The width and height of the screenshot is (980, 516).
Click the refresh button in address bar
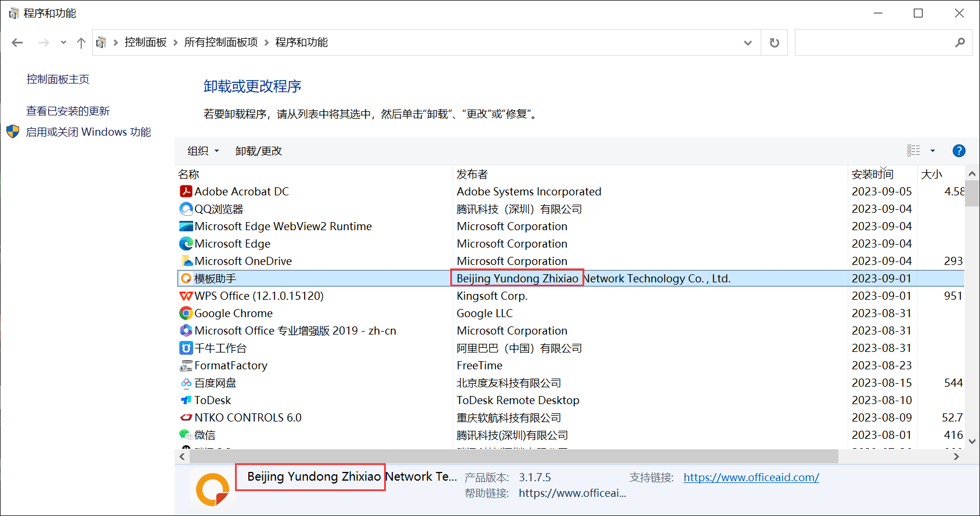[774, 42]
